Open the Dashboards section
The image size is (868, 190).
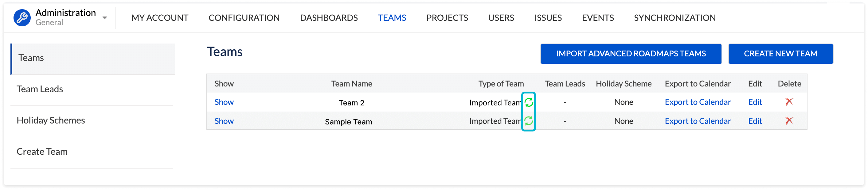coord(329,18)
